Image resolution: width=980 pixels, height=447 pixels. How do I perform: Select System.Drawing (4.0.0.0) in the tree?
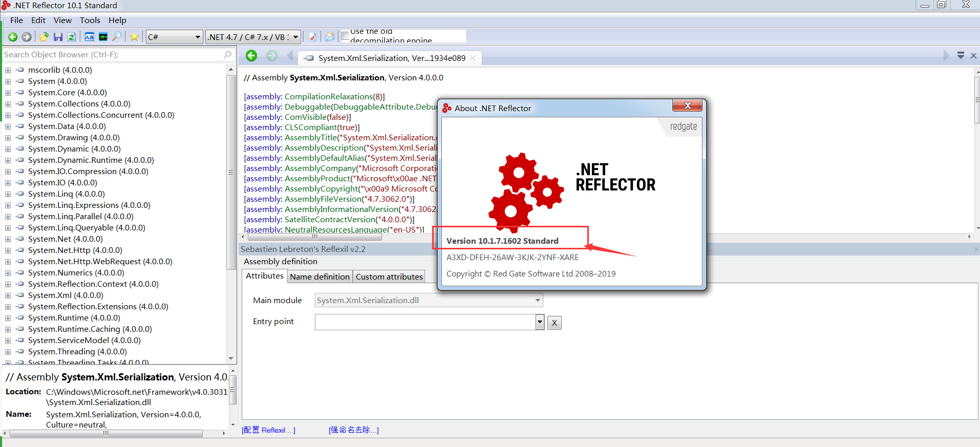(74, 138)
